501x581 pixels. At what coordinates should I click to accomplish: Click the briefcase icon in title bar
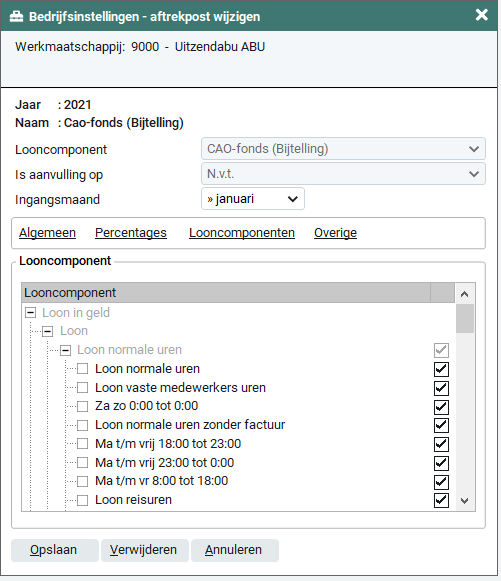point(16,17)
